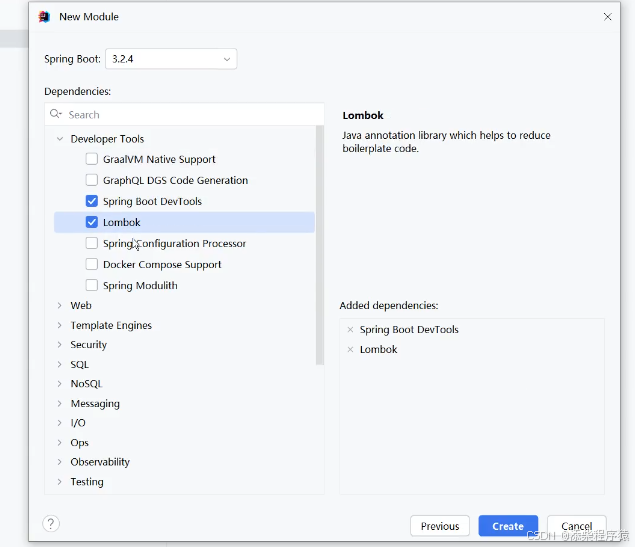Click the Create button
Viewport: 635px width, 547px height.
(508, 526)
